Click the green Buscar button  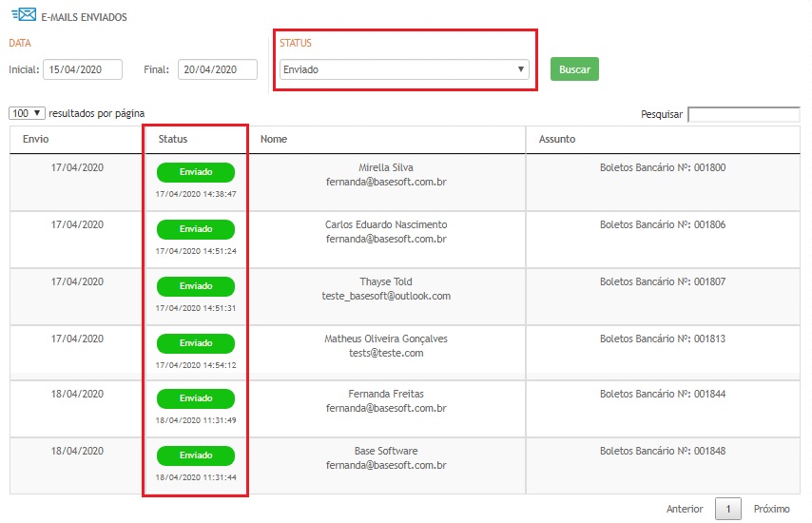coord(574,69)
